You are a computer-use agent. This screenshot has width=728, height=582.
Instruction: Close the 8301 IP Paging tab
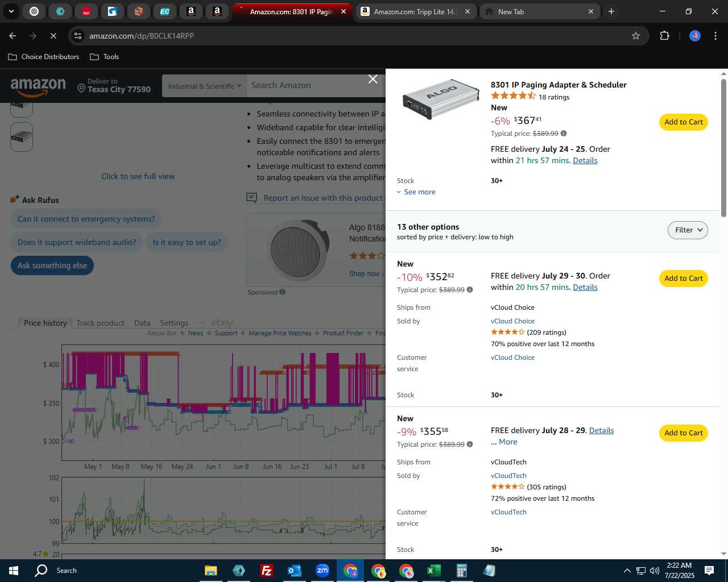click(344, 11)
